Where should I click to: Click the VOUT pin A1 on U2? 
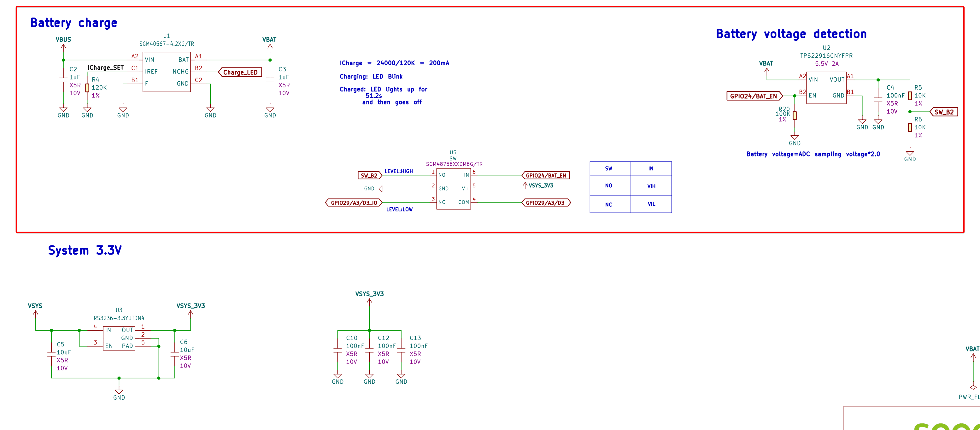point(851,79)
